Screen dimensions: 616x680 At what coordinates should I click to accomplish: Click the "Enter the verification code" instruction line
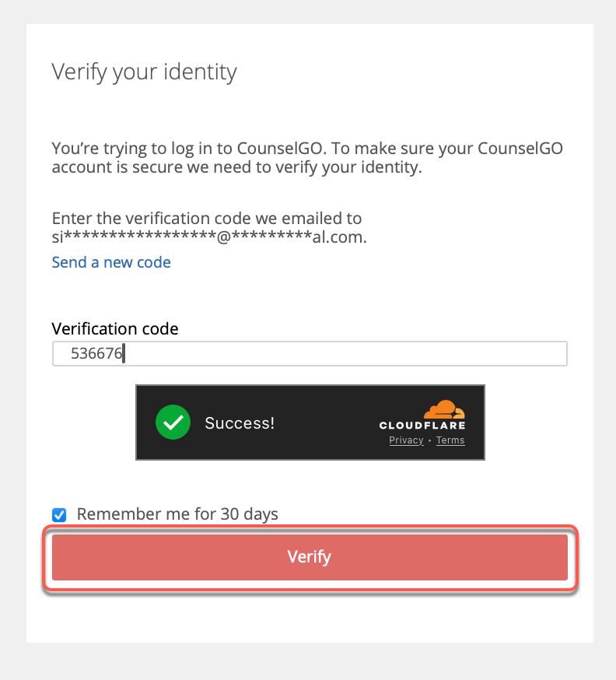coord(206,219)
